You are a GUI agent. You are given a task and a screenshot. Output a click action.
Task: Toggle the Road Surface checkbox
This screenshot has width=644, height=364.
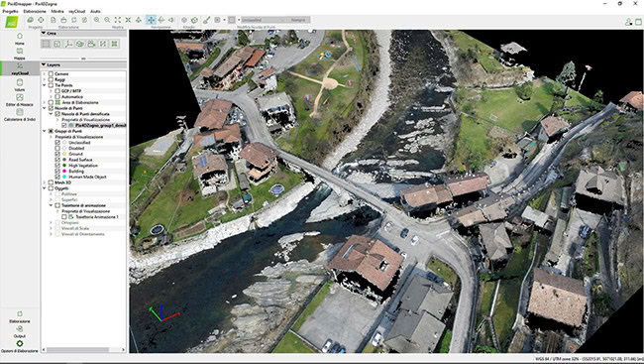tap(57, 160)
